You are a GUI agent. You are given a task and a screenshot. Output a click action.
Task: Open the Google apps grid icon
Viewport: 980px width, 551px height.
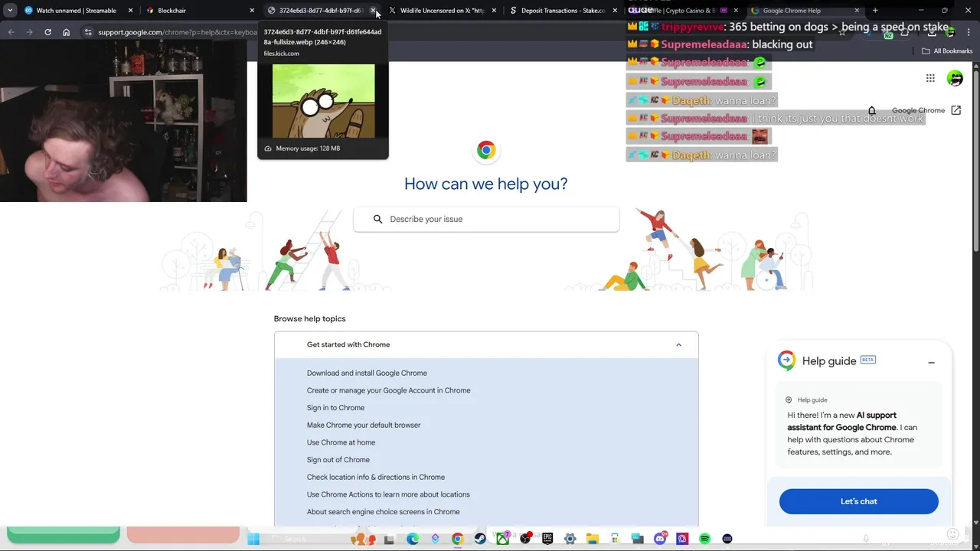pos(930,78)
